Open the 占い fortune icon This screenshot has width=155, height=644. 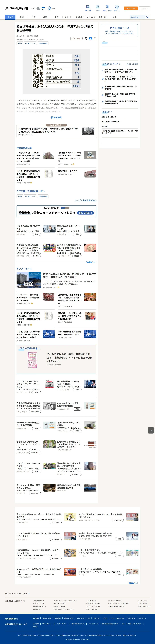51,8
